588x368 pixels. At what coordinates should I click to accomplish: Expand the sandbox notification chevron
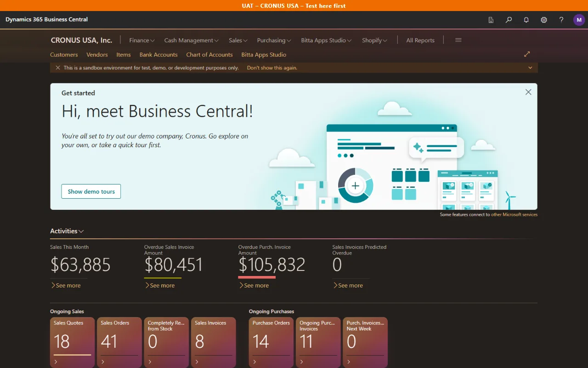530,68
